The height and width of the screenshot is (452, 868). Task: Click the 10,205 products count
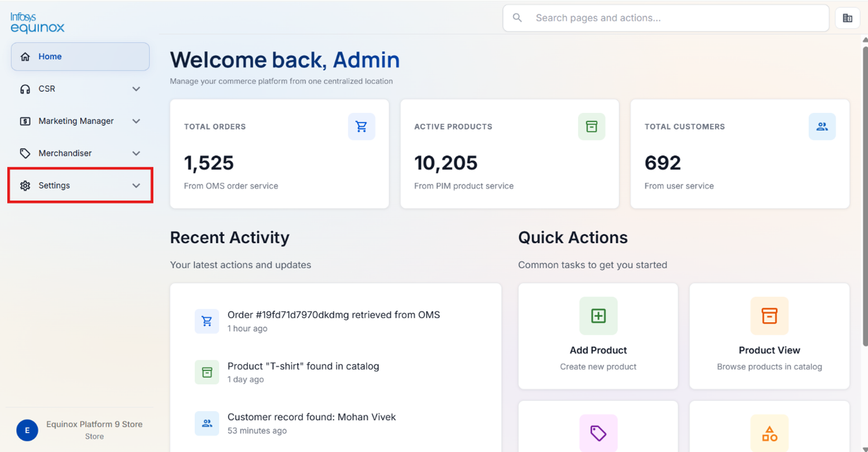pos(446,163)
